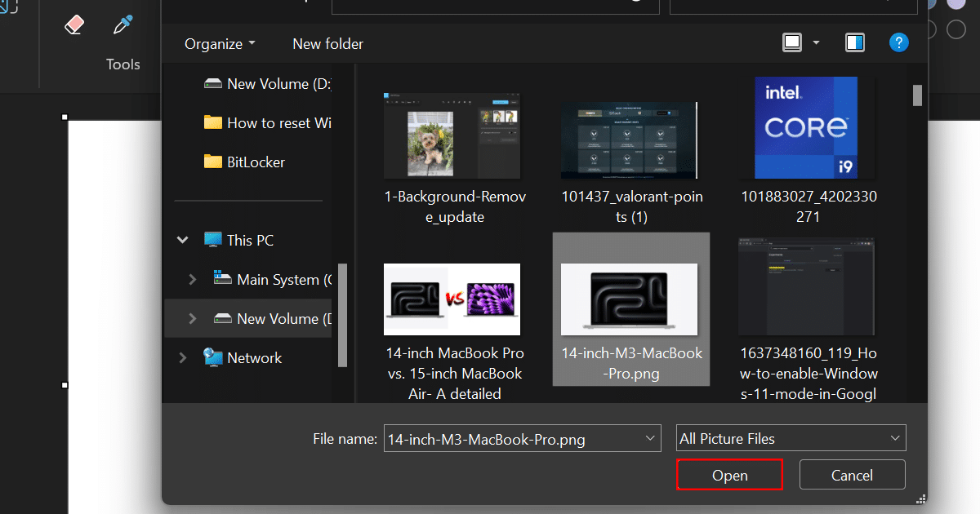Click the Help question mark icon
Screen dimensions: 980x514
(x=898, y=42)
